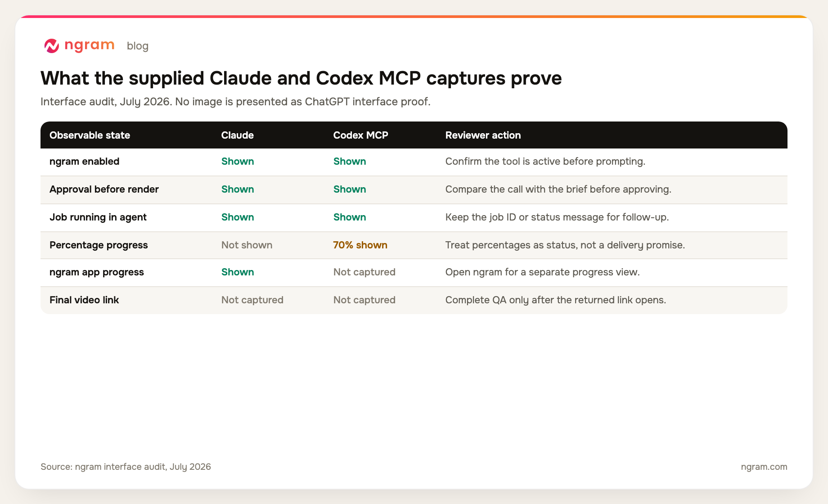Click Claude 'Not captured' in Final video link row

pyautogui.click(x=252, y=300)
